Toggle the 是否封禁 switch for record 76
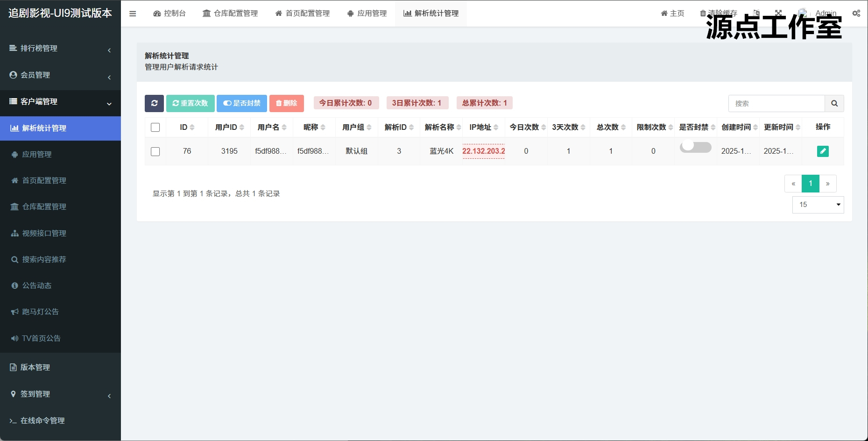The width and height of the screenshot is (868, 441). coord(695,147)
